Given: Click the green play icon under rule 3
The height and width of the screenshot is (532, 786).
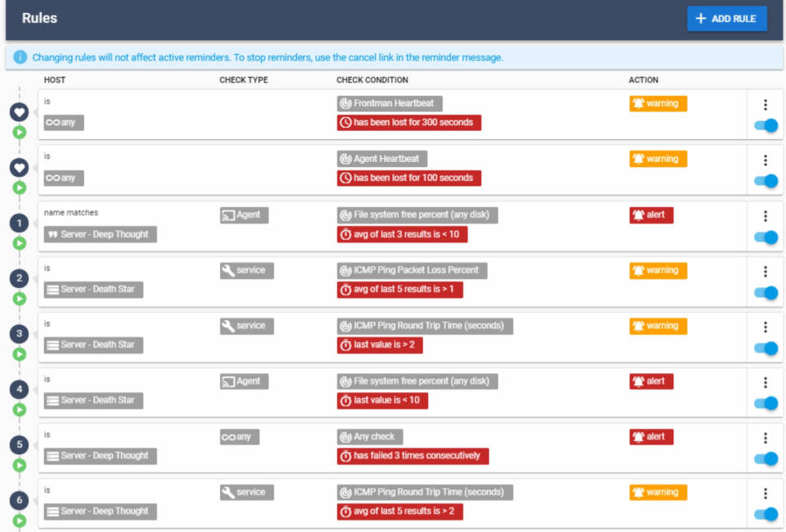Looking at the screenshot, I should (x=19, y=354).
